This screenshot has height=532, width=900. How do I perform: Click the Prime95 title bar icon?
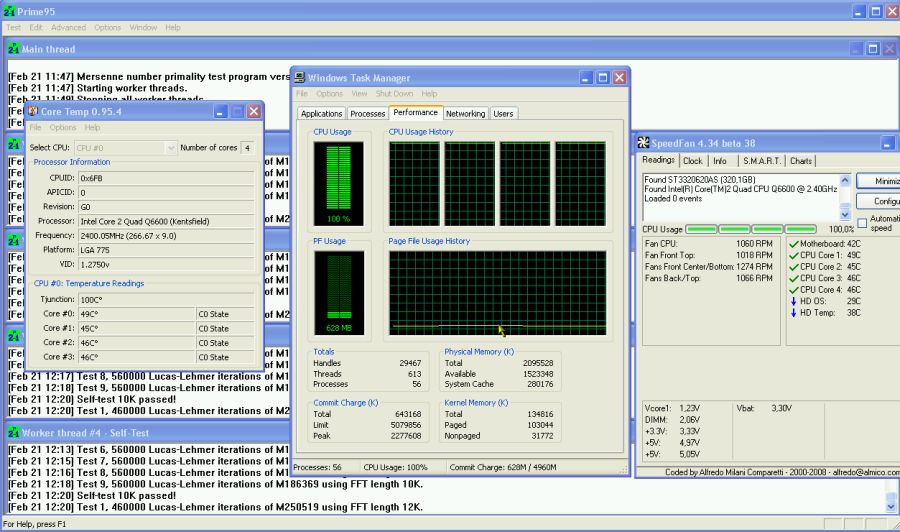click(9, 10)
